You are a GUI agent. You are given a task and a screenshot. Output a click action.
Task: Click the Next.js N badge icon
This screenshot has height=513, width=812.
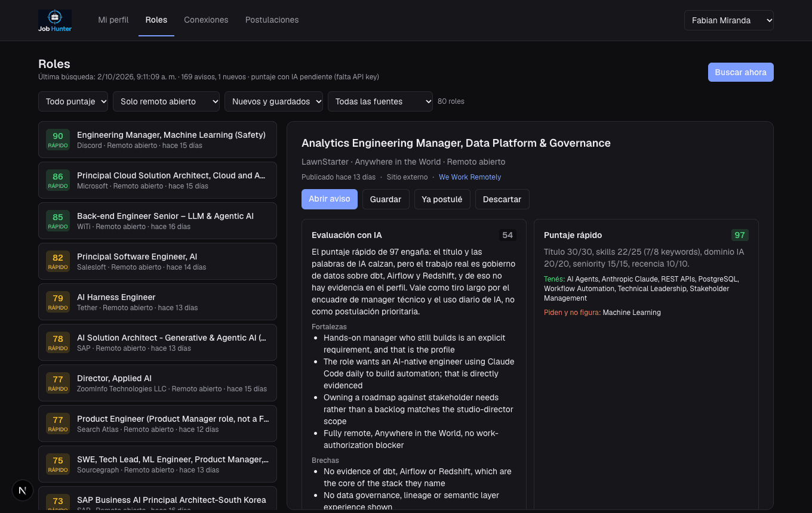coord(23,490)
